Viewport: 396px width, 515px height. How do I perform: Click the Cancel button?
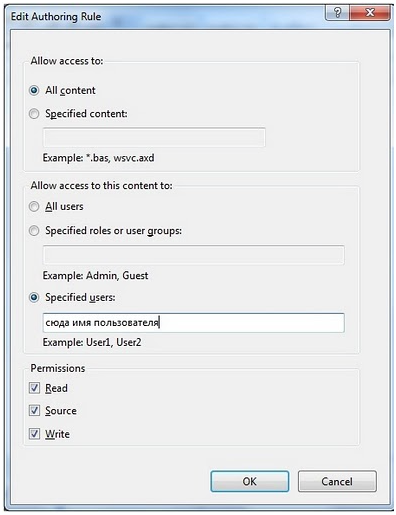pos(337,481)
